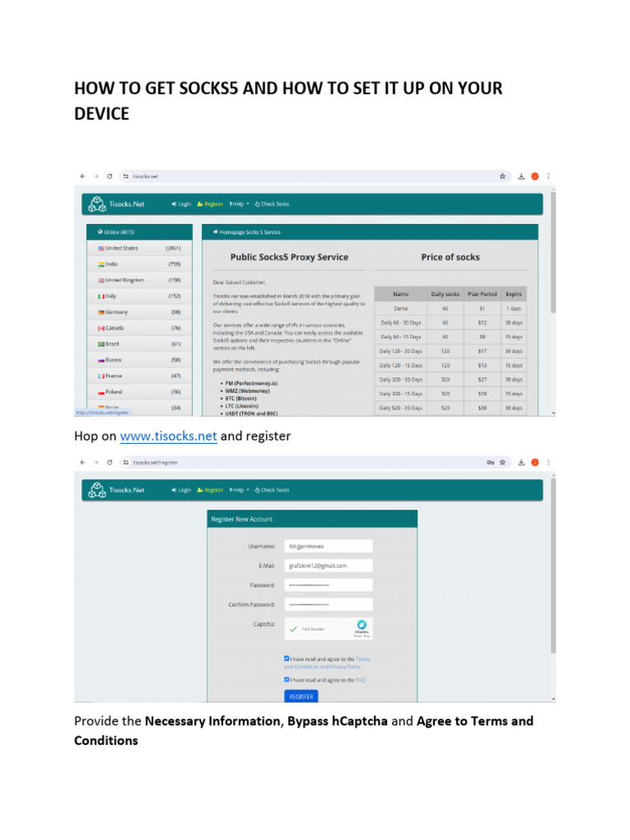Click Login in the homepage navigation bar
Image resolution: width=630 pixels, height=840 pixels.
point(181,204)
